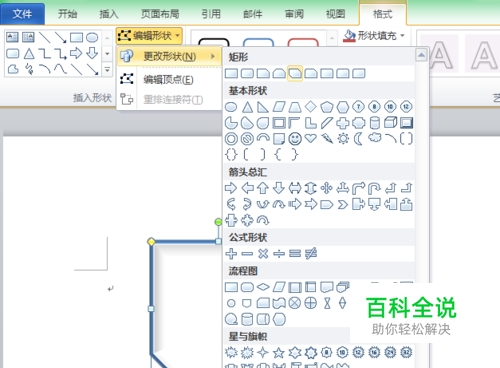Select the diamond basic shape

[x=311, y=107]
